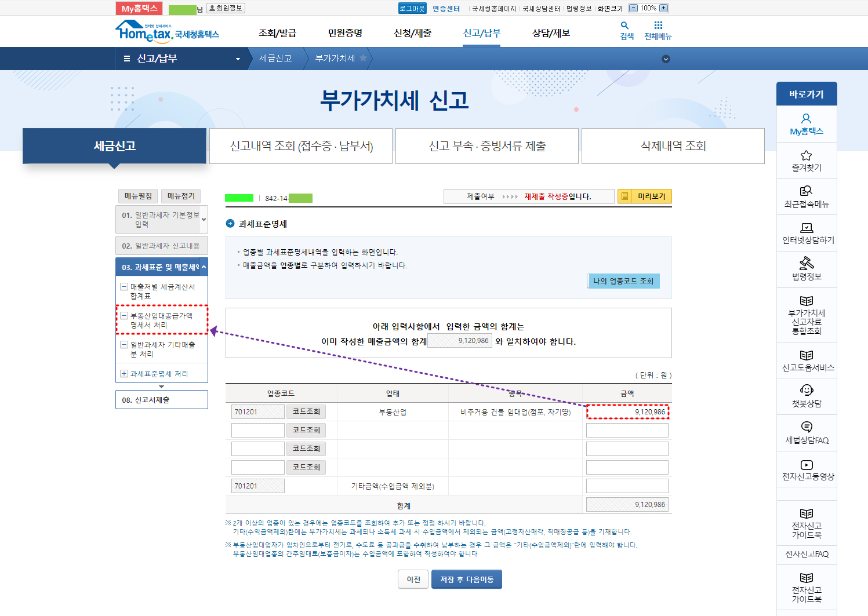Open the full menu grid icon
Screen dimensions: 868x616
[x=658, y=25]
